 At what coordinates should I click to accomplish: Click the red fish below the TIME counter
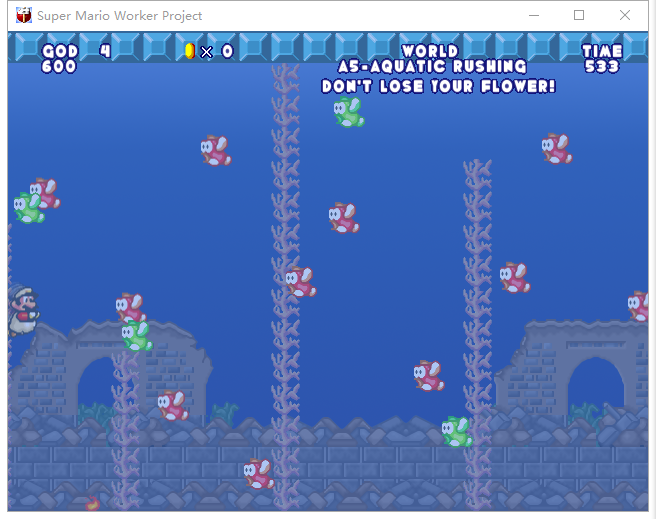coord(557,149)
